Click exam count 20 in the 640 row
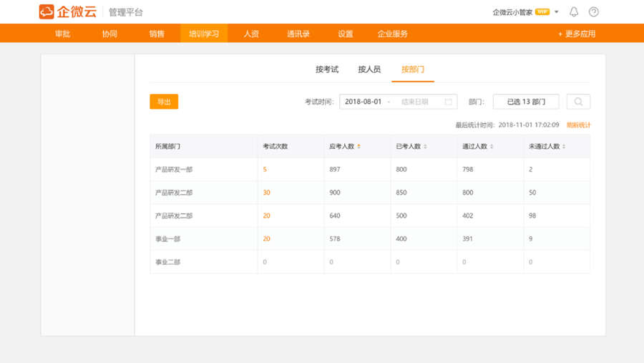The image size is (644, 363). point(267,216)
